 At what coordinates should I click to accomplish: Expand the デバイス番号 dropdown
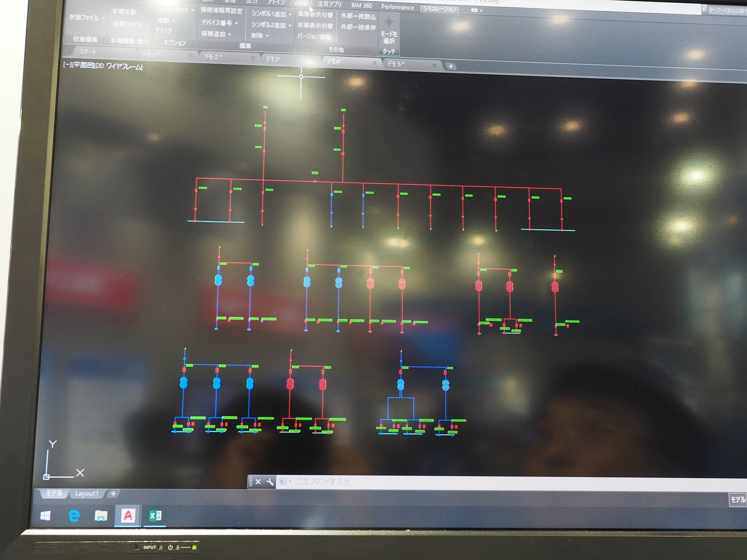click(219, 23)
